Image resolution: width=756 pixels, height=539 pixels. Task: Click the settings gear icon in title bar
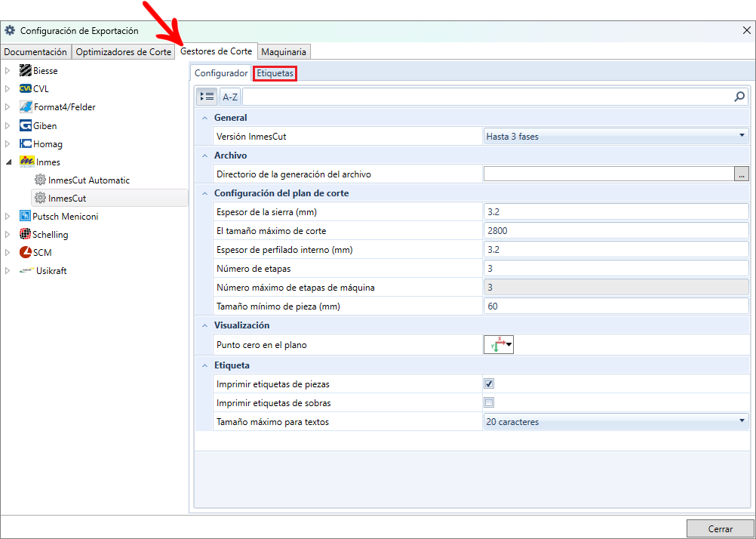coord(10,31)
